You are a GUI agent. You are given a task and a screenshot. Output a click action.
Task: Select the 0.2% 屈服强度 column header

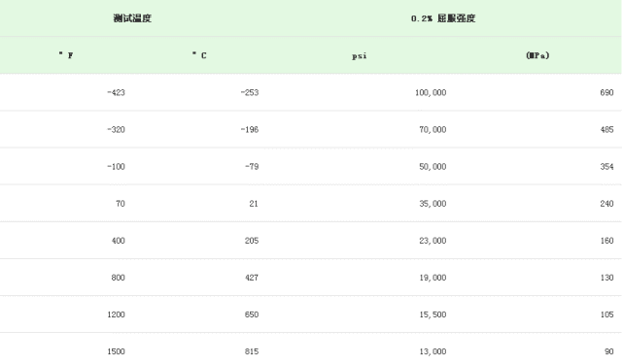[x=443, y=18]
